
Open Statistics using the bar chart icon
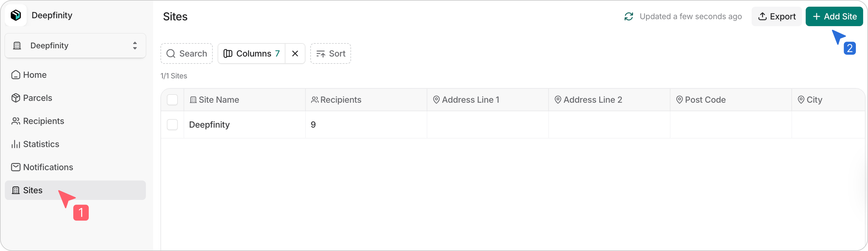tap(15, 144)
